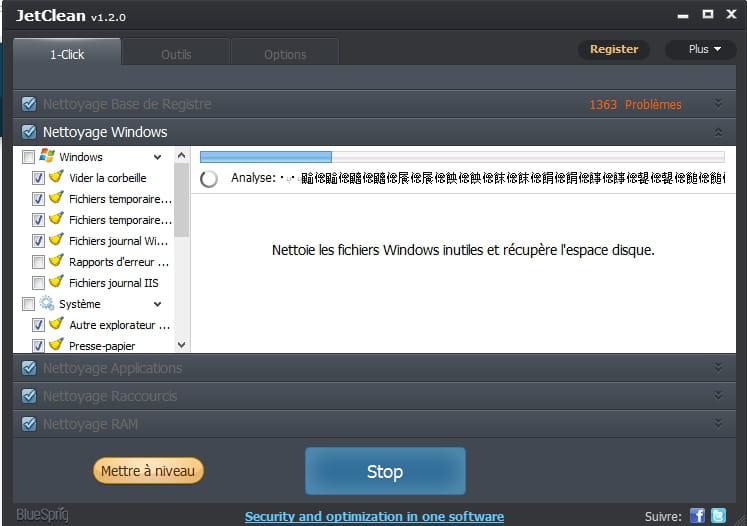The image size is (747, 526).
Task: Open the Facebook follow icon
Action: click(697, 515)
